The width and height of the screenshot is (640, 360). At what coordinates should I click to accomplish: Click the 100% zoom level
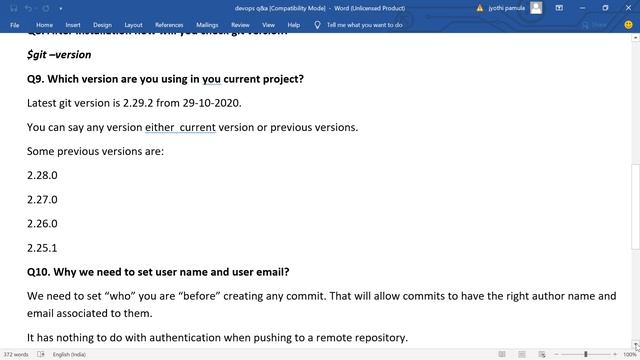[x=629, y=354]
